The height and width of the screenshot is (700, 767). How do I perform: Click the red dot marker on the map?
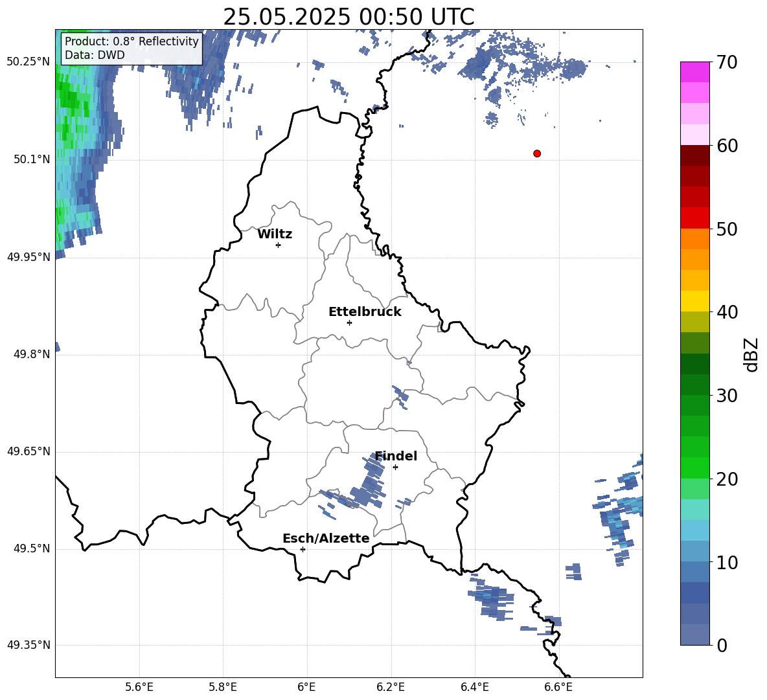(537, 153)
